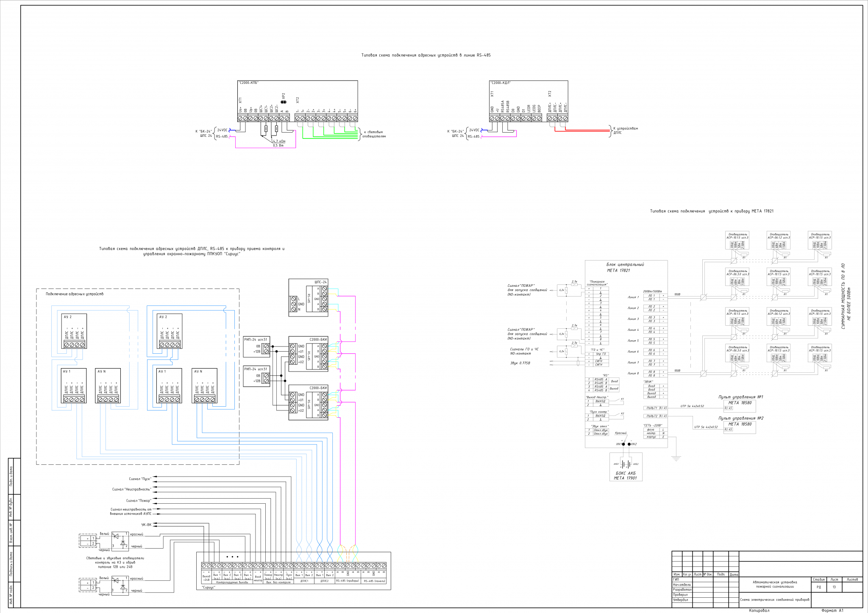Select the side stamp "Инв. № дубл."
The width and height of the screenshot is (868, 613).
tap(11, 507)
